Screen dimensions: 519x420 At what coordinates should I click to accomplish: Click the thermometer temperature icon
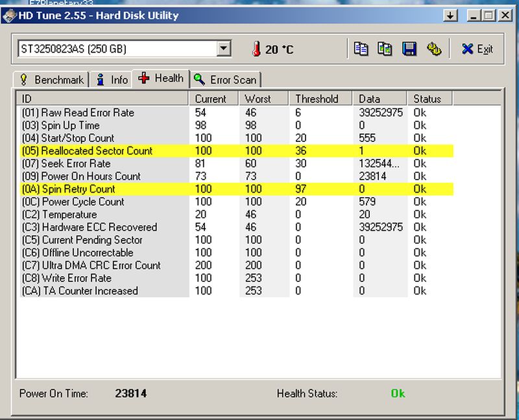pos(256,49)
